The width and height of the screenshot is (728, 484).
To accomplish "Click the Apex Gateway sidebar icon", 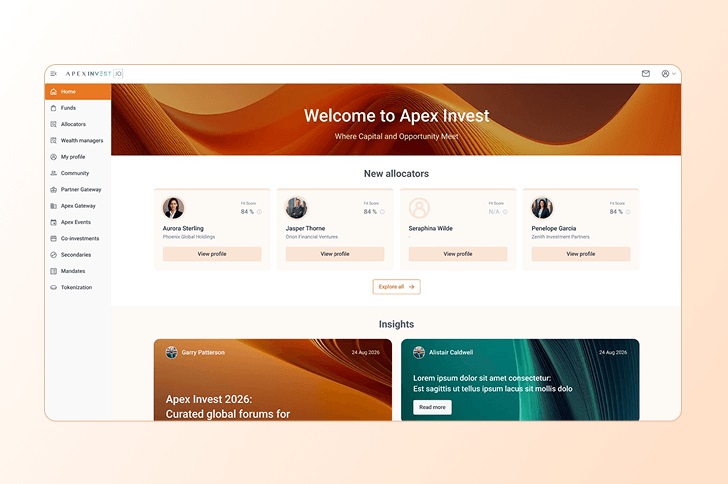I will click(53, 206).
